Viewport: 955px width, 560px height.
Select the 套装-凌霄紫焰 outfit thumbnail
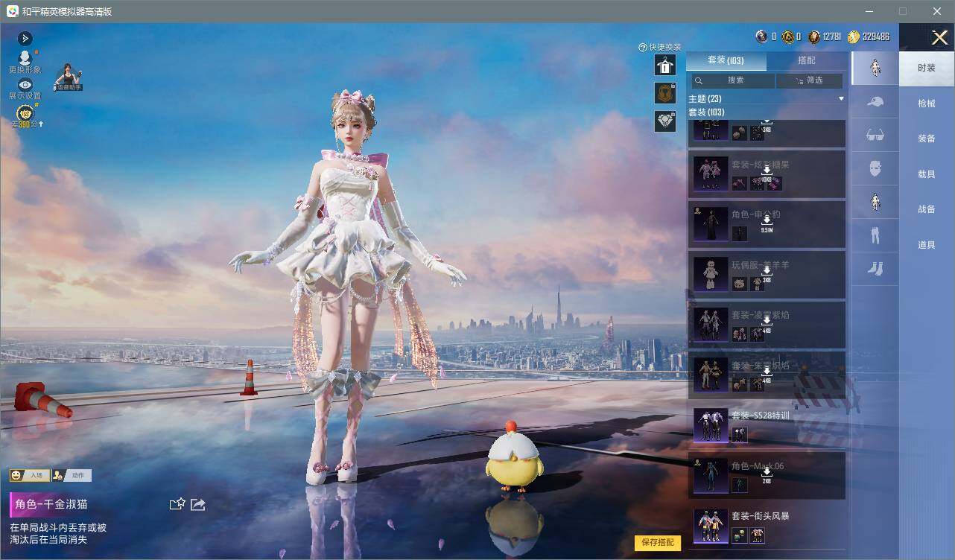point(711,323)
